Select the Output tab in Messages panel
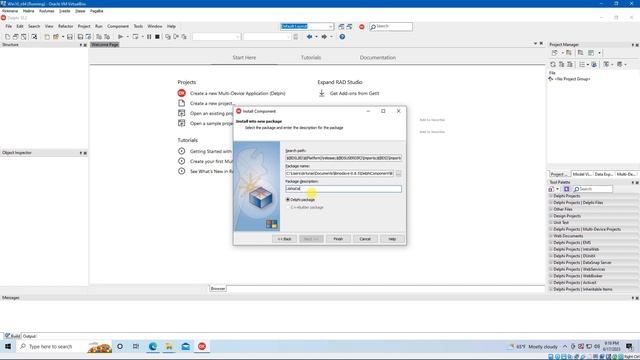Image resolution: width=640 pixels, height=360 pixels. [x=29, y=336]
